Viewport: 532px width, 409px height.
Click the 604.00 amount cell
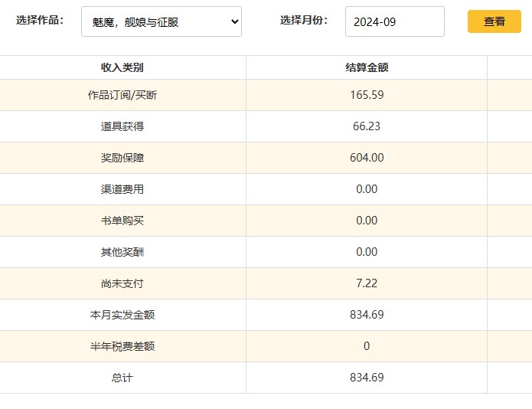[x=367, y=158]
